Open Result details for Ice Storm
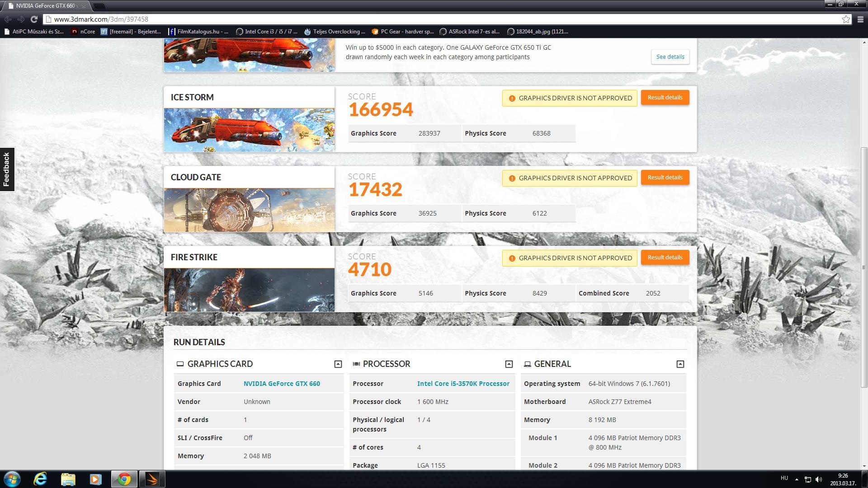The height and width of the screenshot is (488, 868). point(665,98)
